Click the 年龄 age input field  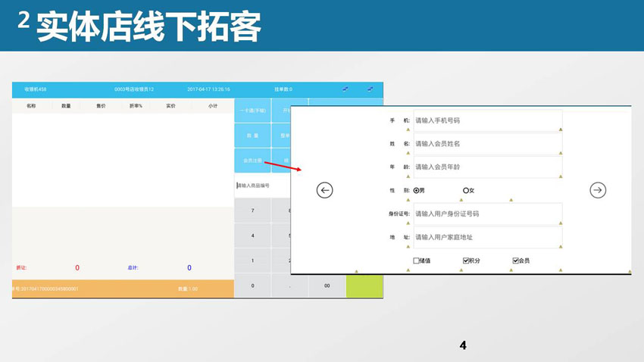coord(487,167)
